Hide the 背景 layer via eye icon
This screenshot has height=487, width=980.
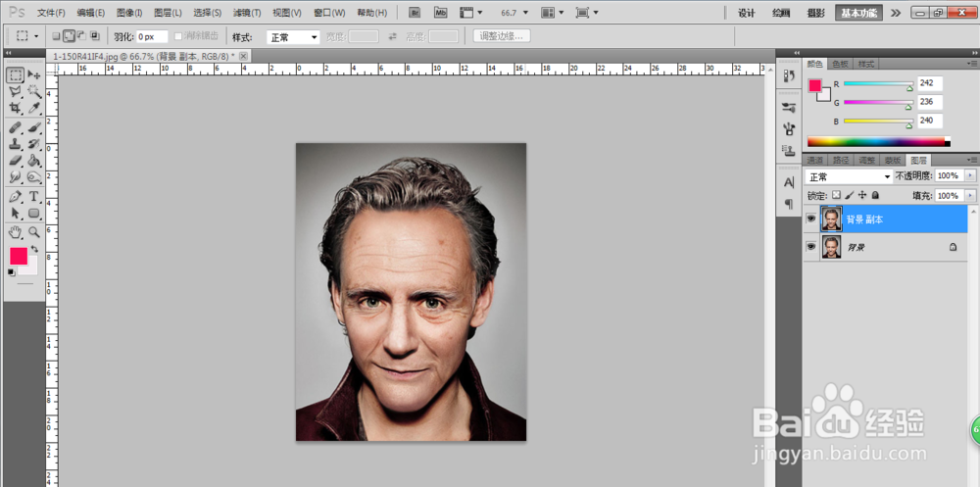point(810,247)
